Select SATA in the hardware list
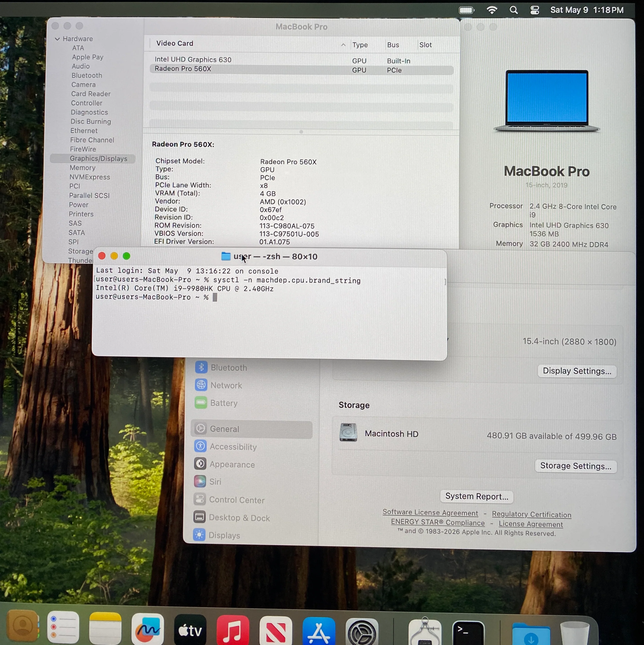The image size is (644, 645). [76, 233]
